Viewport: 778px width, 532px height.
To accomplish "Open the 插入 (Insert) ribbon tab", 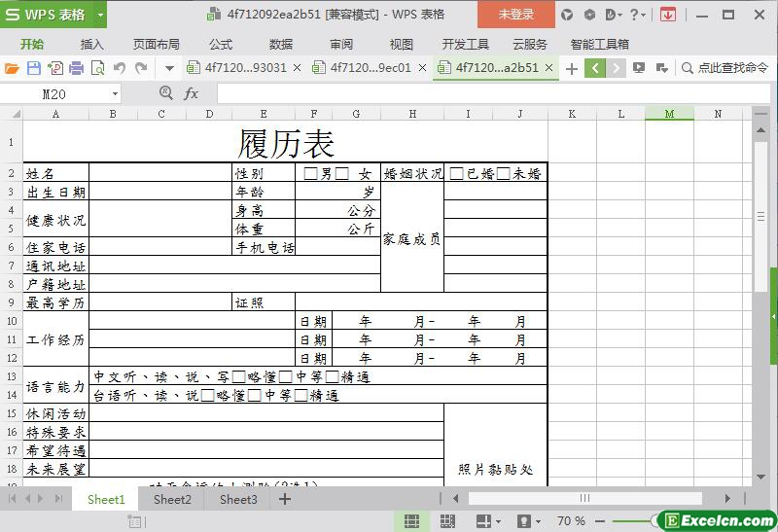I will click(92, 44).
